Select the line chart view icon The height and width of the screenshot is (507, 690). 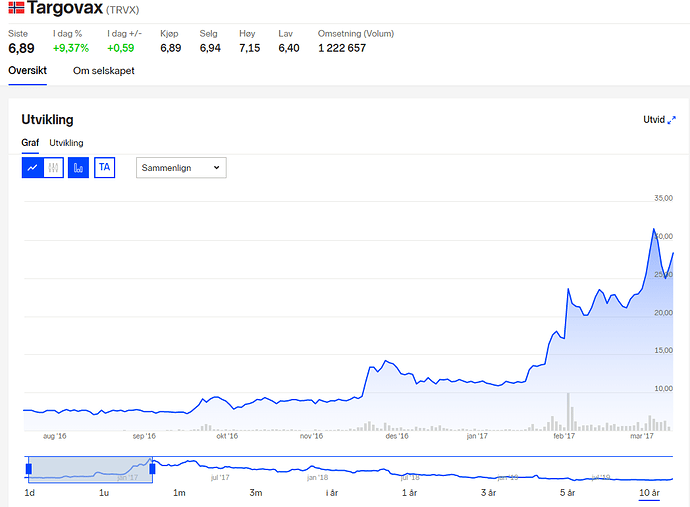point(33,168)
